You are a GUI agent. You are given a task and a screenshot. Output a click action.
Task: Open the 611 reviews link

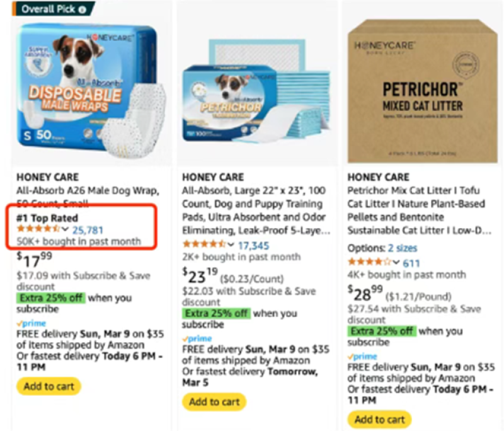[411, 263]
